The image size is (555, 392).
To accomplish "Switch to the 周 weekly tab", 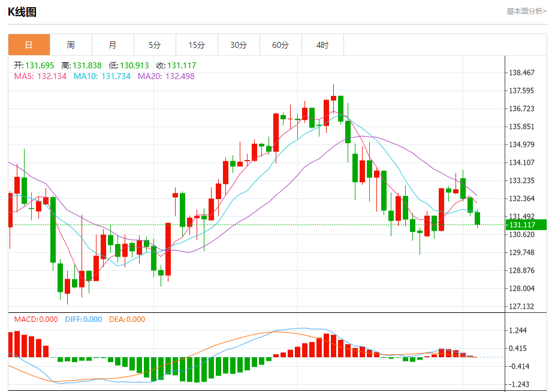I will click(x=71, y=45).
